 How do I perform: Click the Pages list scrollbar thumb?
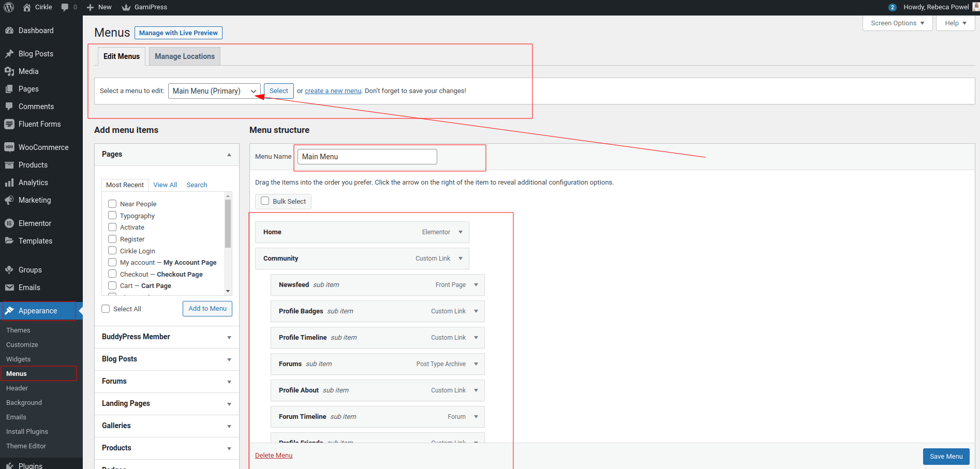(228, 223)
